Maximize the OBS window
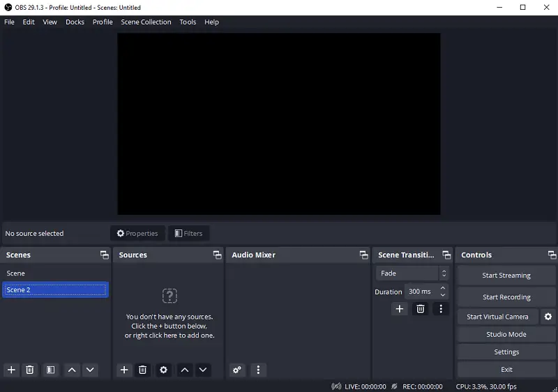The width and height of the screenshot is (558, 392). point(522,7)
